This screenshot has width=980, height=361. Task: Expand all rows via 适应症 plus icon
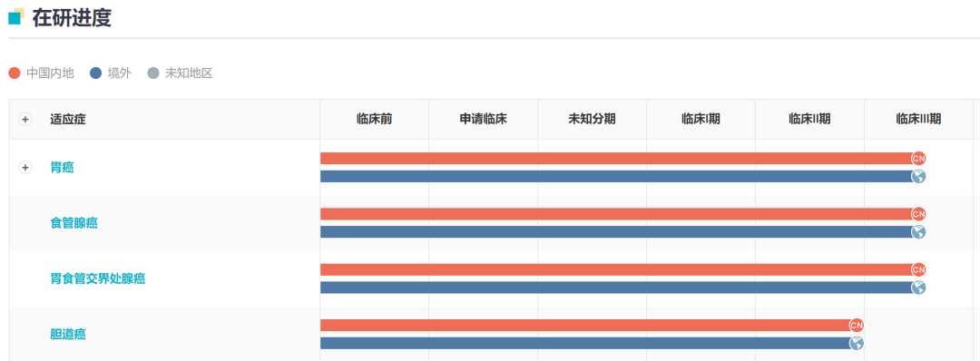[x=25, y=120]
